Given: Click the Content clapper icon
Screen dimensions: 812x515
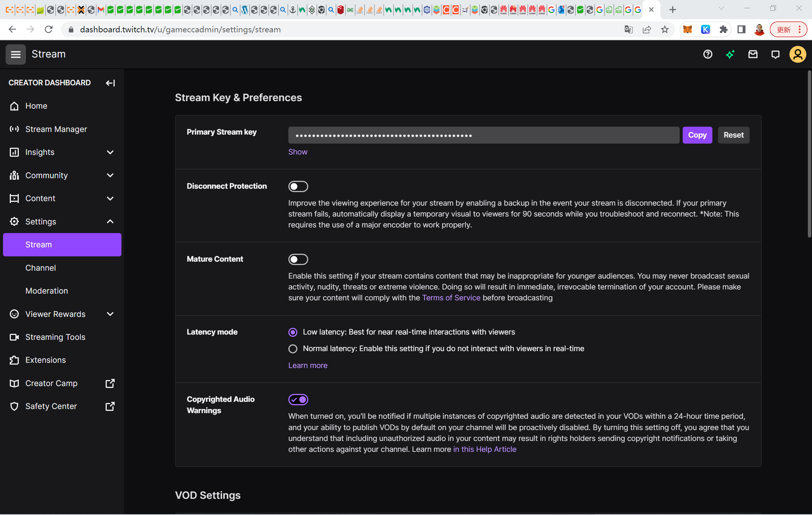Looking at the screenshot, I should [14, 198].
